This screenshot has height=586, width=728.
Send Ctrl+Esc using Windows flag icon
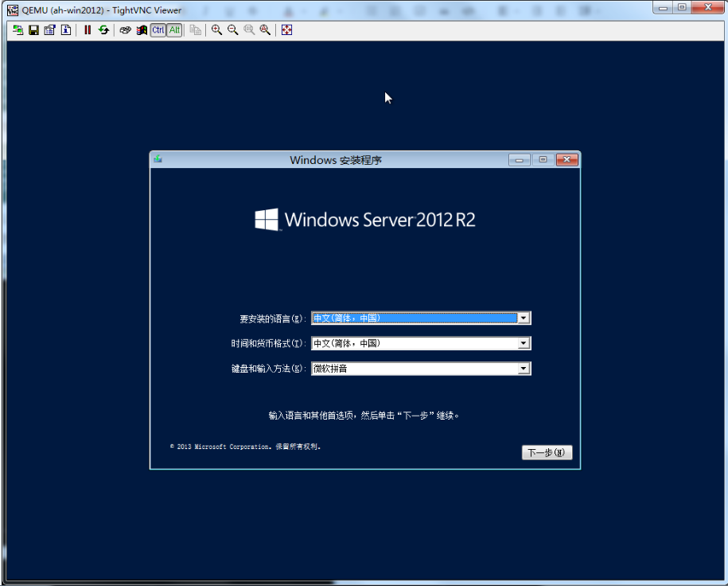click(142, 30)
